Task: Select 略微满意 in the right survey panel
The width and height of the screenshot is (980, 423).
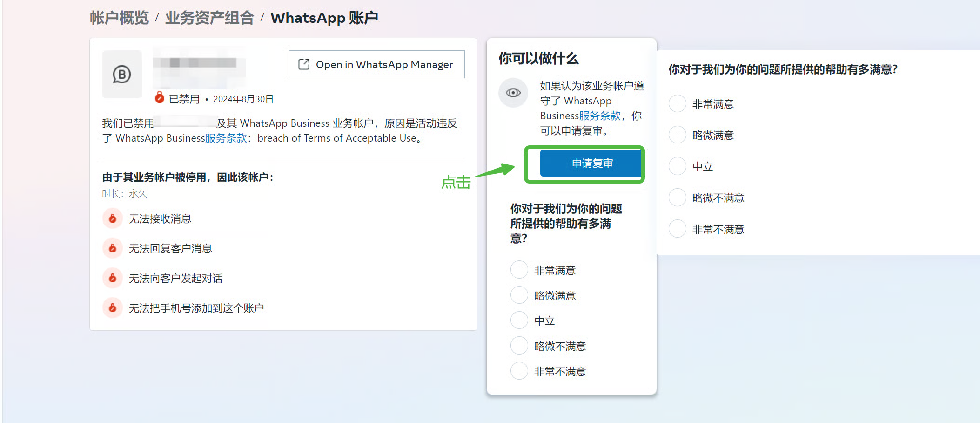Action: point(677,135)
